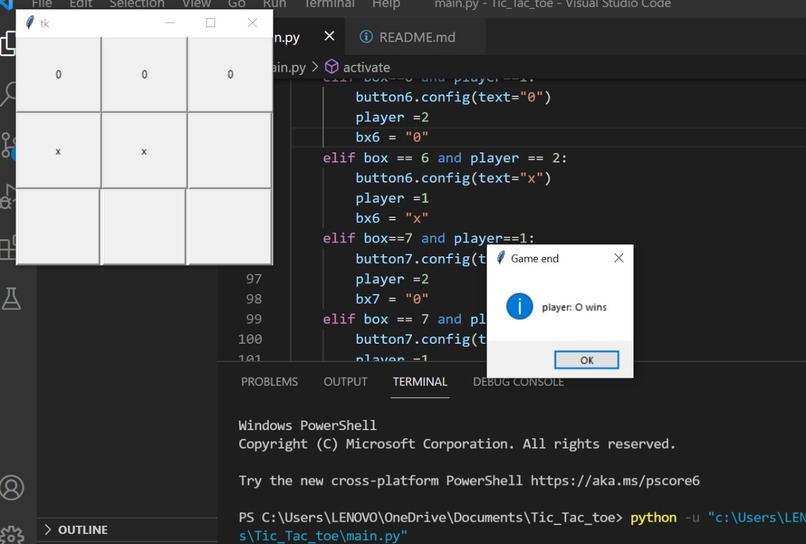Open the Testing flask view
Screen dimensions: 806x544
tap(11, 298)
